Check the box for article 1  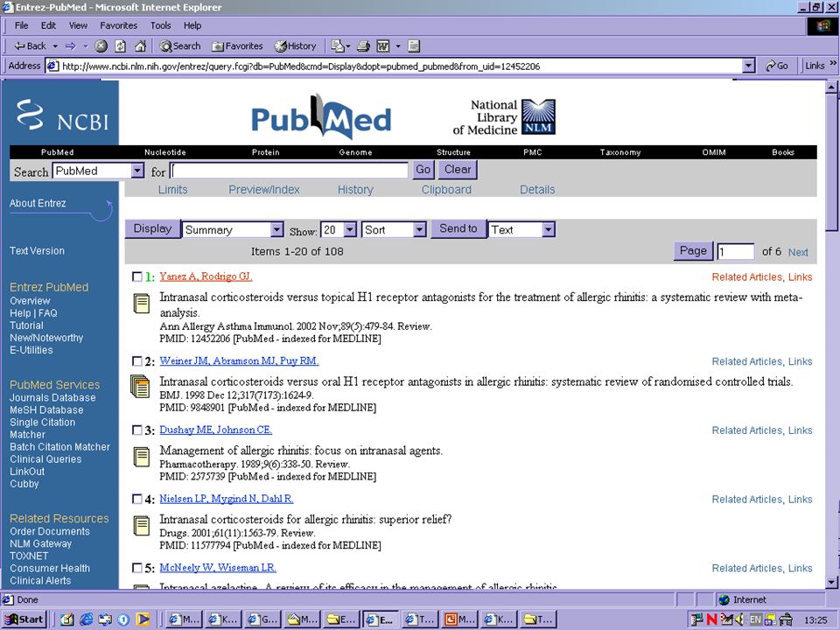click(x=137, y=277)
